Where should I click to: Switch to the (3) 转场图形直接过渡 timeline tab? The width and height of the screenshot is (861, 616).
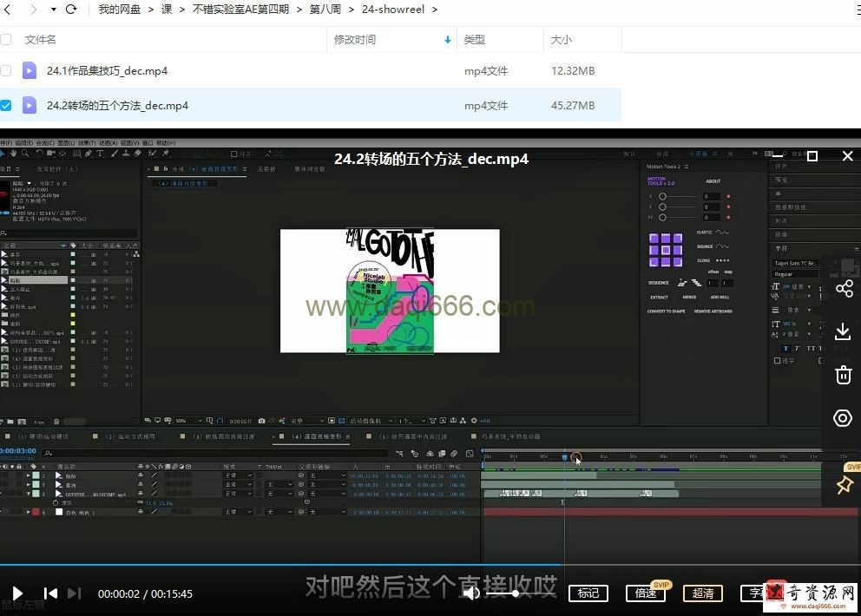(x=224, y=436)
